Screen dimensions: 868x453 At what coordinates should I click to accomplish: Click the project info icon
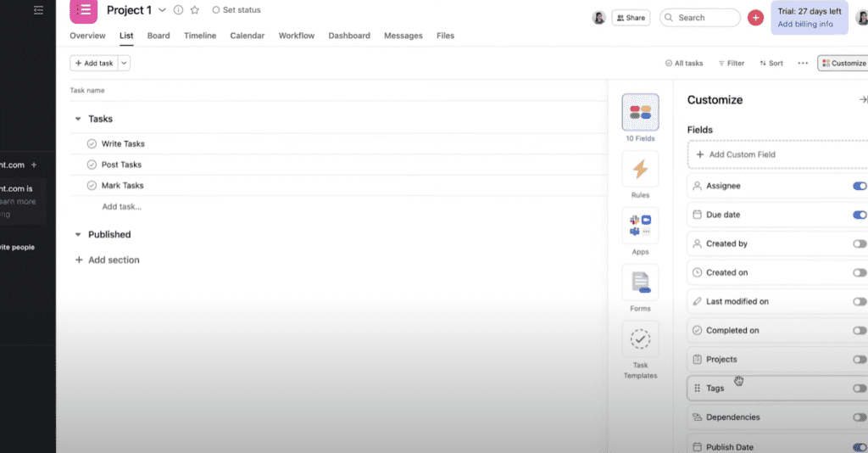tap(178, 10)
